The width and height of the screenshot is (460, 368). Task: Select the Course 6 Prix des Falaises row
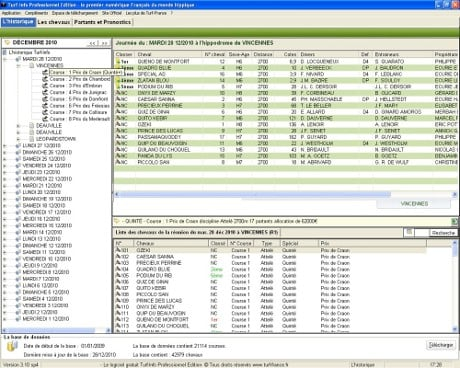coord(80,106)
